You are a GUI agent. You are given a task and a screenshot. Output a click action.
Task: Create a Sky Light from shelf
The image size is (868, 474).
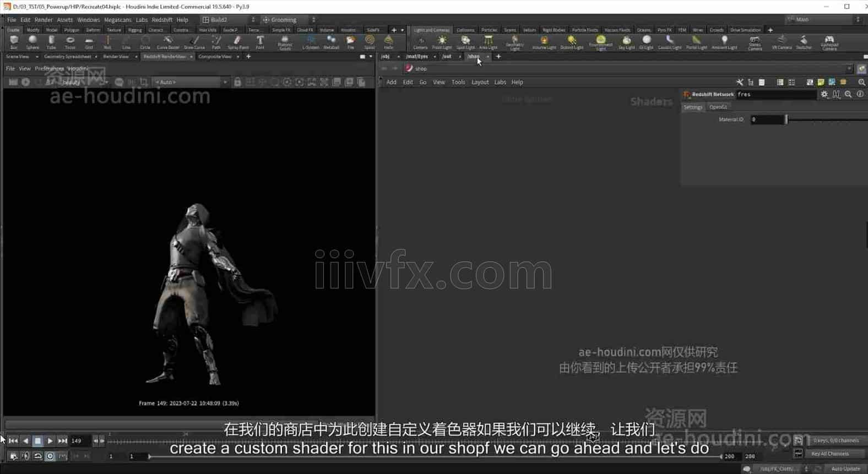(627, 42)
